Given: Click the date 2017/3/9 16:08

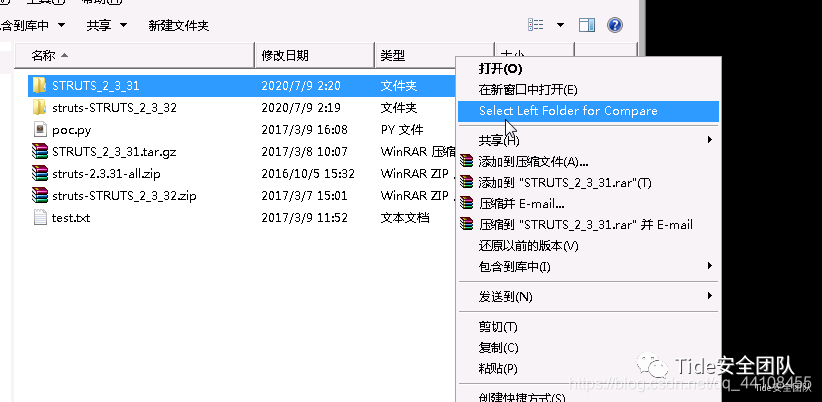Looking at the screenshot, I should tap(305, 130).
